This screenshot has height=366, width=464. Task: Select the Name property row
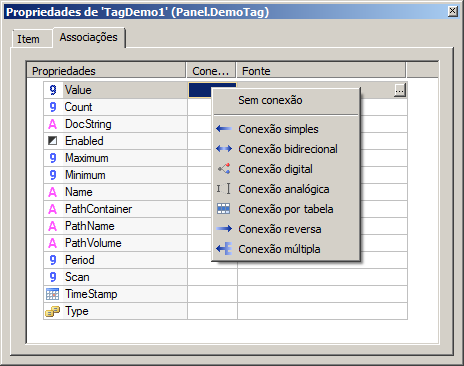pyautogui.click(x=115, y=192)
